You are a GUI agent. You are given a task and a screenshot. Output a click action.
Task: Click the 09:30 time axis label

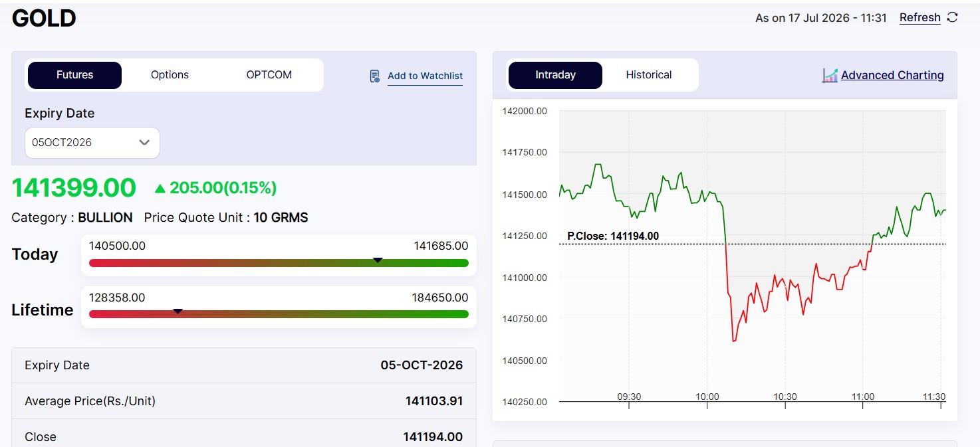[629, 397]
